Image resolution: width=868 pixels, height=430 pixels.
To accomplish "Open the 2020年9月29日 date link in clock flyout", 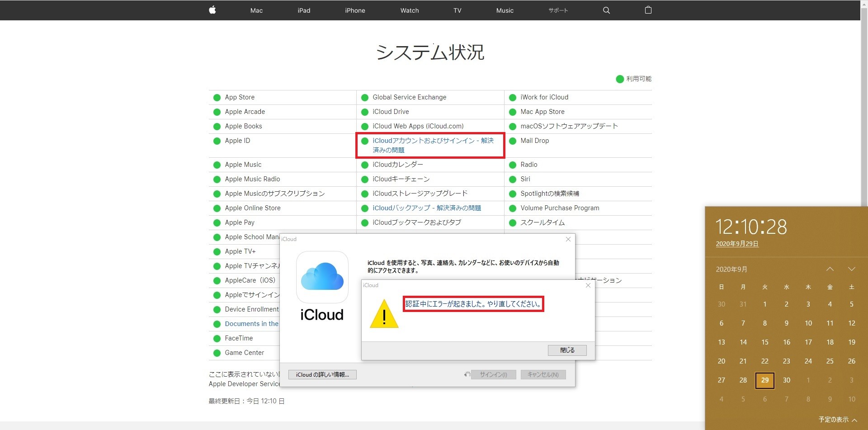I will 737,244.
